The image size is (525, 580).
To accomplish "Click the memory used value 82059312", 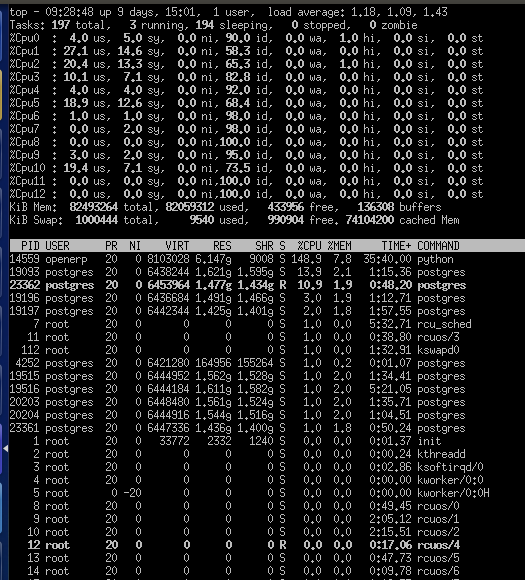I will coord(190,207).
